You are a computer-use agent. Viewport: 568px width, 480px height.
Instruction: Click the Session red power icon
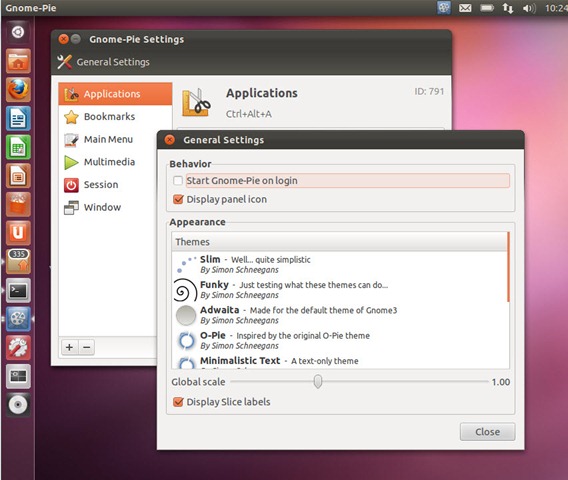tap(71, 185)
